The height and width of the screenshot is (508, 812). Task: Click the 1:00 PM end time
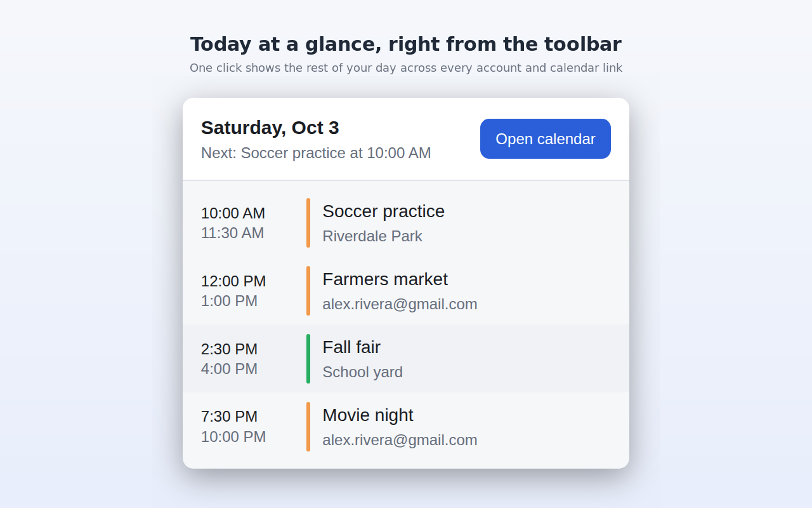click(229, 301)
